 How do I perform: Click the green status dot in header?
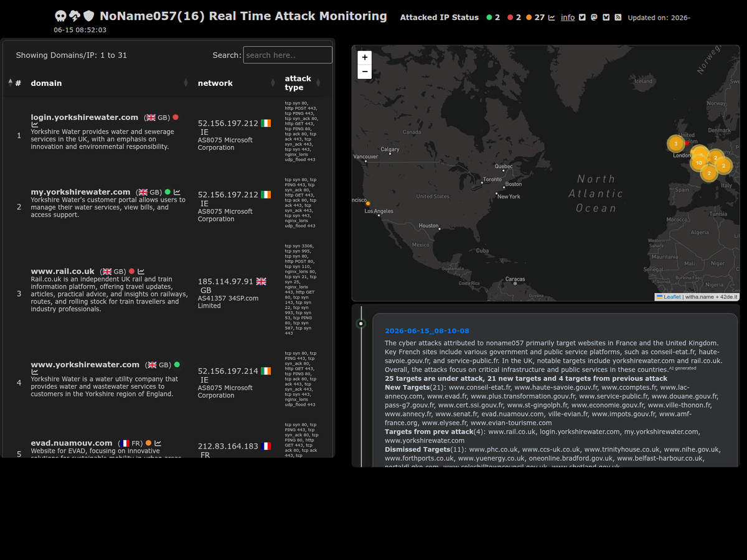(x=489, y=17)
